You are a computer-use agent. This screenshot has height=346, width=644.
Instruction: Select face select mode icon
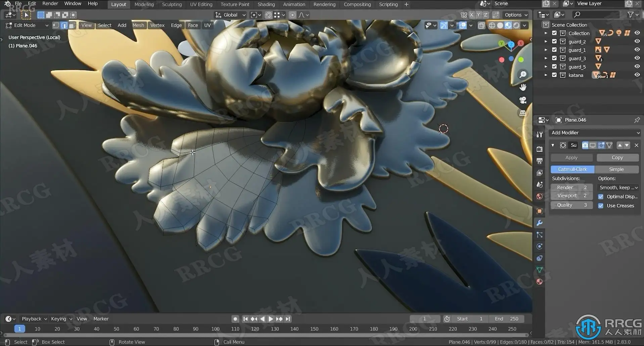point(72,26)
